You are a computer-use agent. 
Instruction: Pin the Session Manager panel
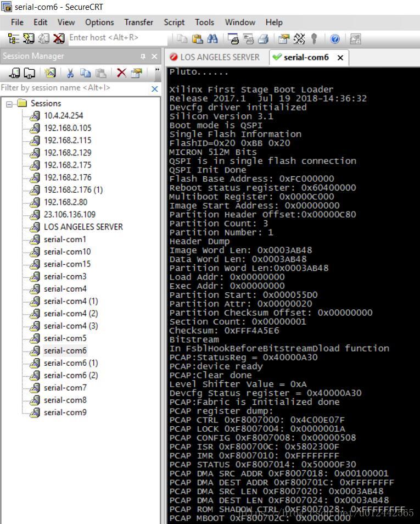click(x=143, y=57)
